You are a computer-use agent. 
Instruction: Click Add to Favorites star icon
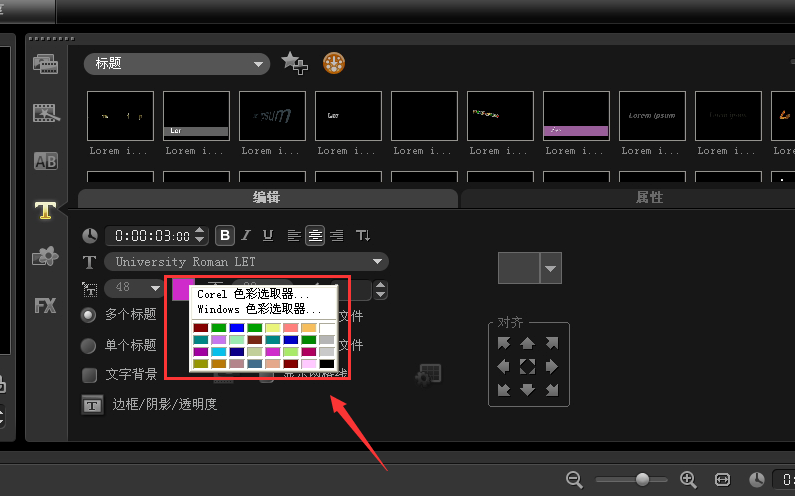[293, 63]
